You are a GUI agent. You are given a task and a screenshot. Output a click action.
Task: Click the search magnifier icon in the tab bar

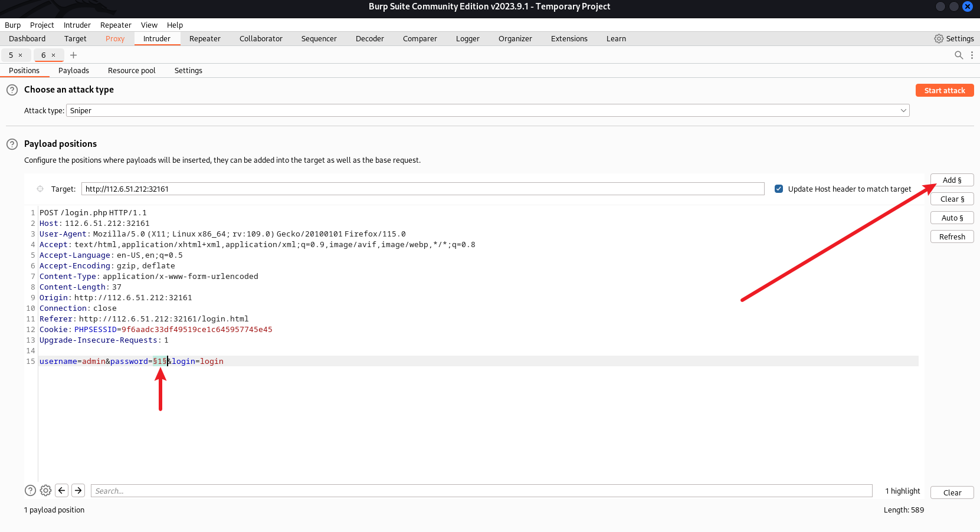[x=959, y=55]
